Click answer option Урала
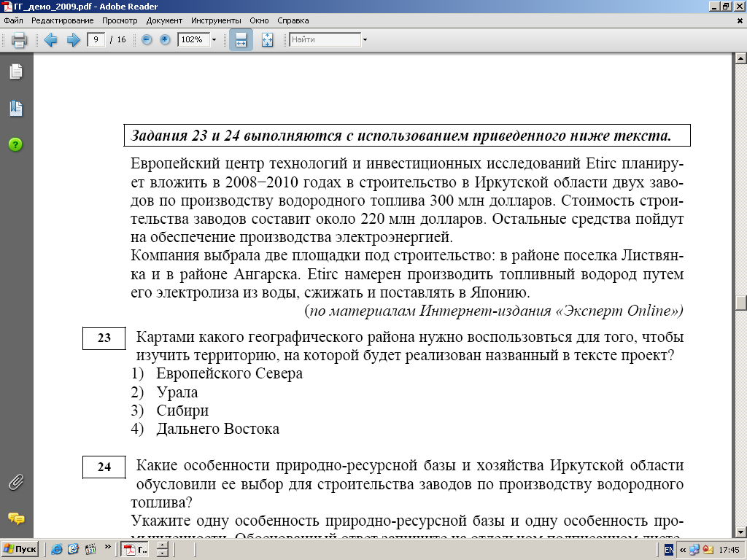The image size is (747, 560). 177,392
